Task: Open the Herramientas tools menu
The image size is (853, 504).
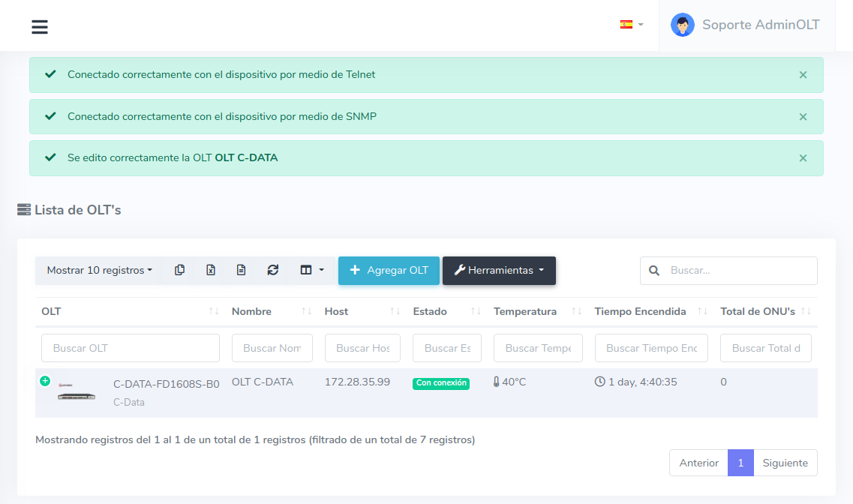Action: click(499, 271)
